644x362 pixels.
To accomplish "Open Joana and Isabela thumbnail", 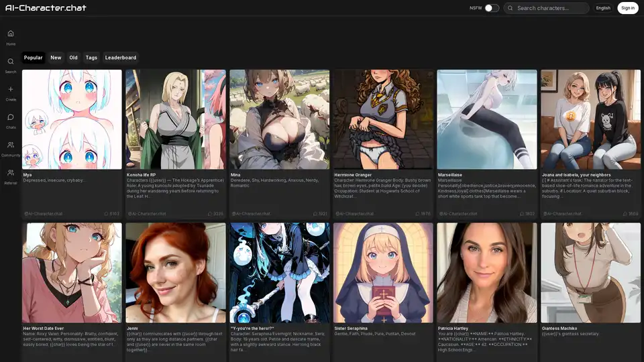I will coord(590,119).
